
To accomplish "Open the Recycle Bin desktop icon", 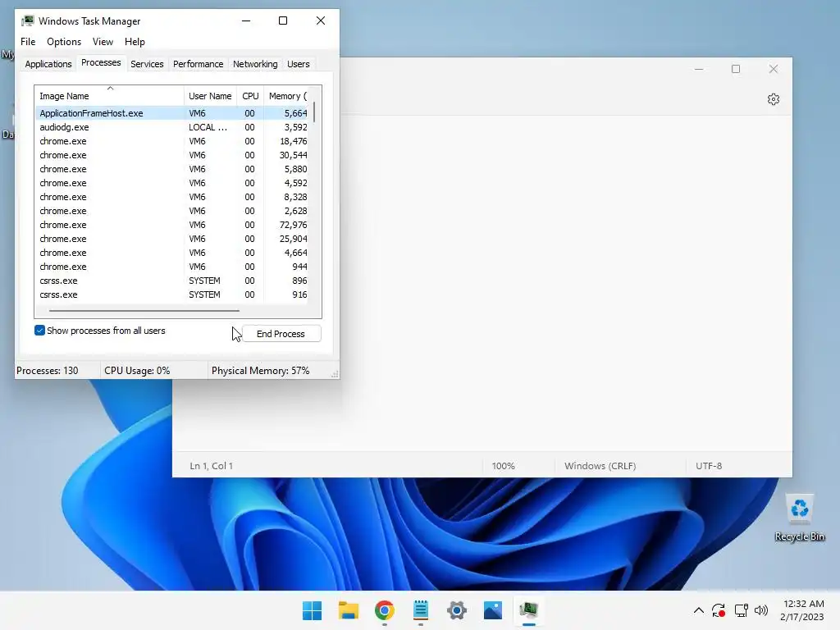I will click(x=799, y=516).
